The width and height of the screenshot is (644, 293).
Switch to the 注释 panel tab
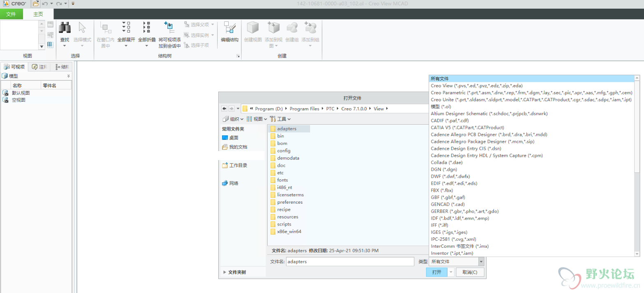40,67
